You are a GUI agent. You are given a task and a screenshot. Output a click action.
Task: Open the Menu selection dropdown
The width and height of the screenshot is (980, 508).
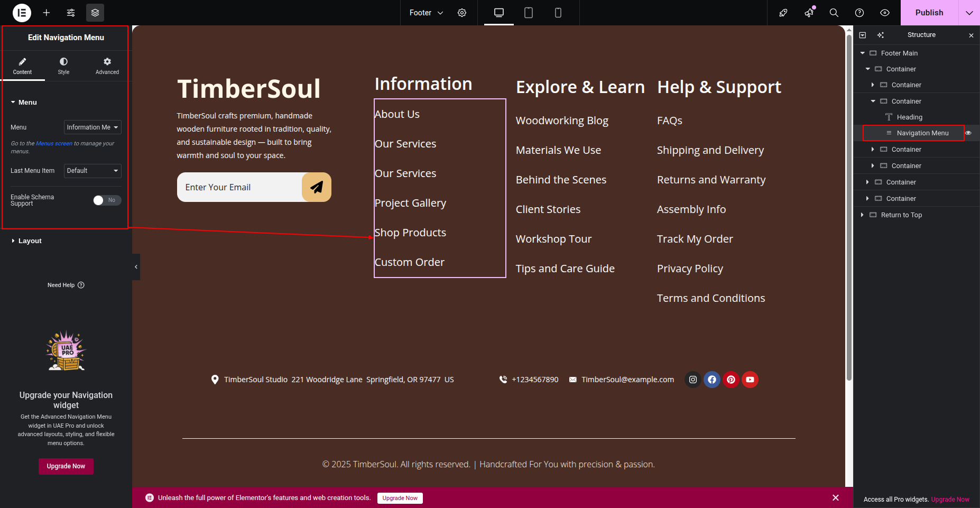tap(93, 127)
